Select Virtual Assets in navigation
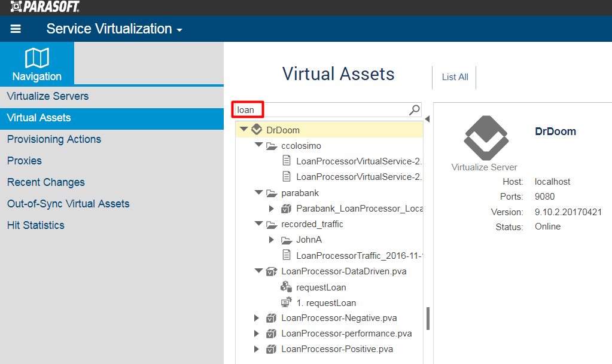612x364 pixels. [112, 118]
